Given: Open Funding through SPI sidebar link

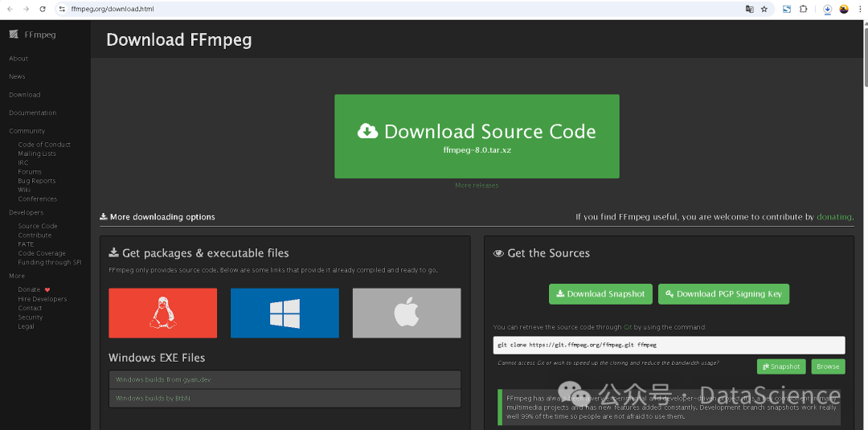Looking at the screenshot, I should 50,262.
